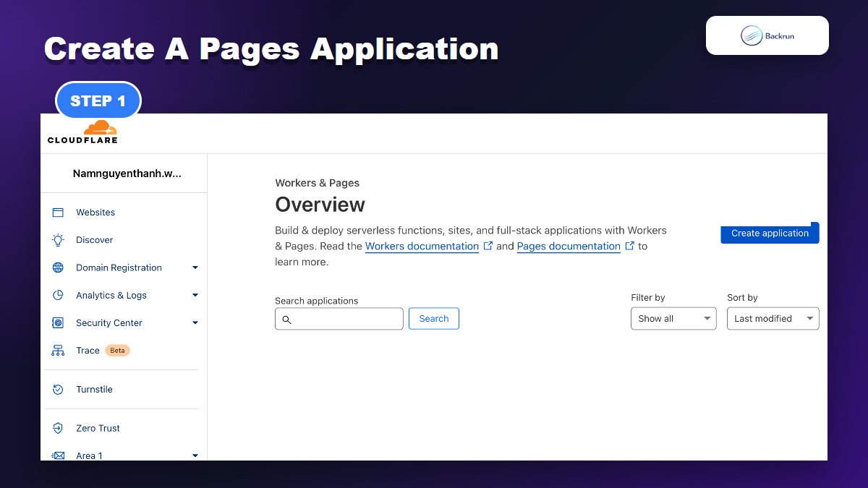Screen dimensions: 868x488
Task: Click external link icon after Workers documentation
Action: [488, 246]
